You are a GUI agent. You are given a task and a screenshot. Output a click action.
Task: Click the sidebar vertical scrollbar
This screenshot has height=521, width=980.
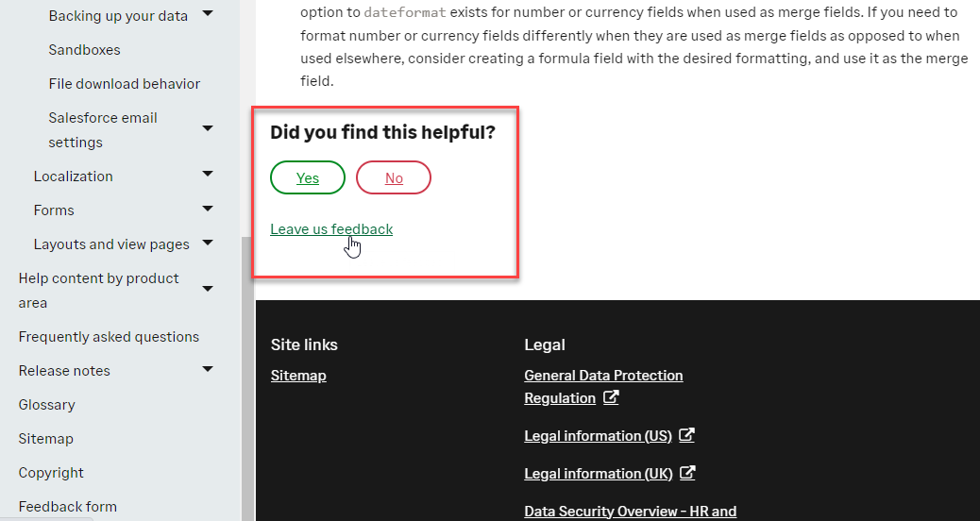click(247, 378)
